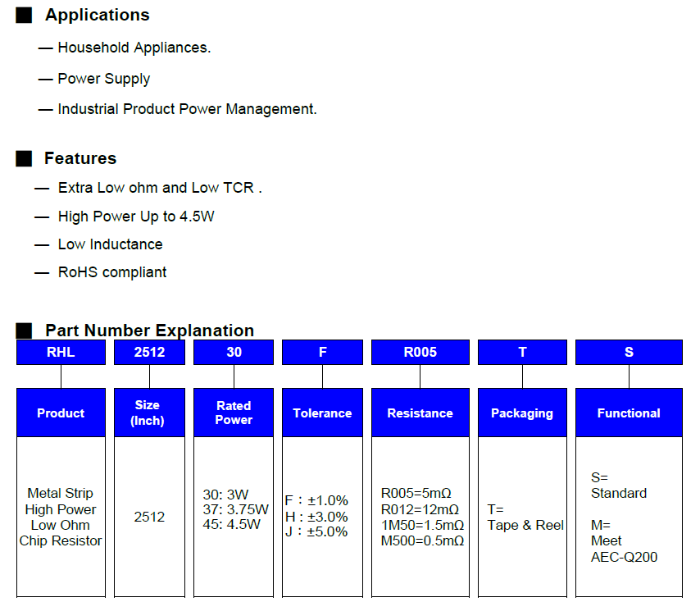Select the blue R005 code box
The height and width of the screenshot is (611, 700).
[420, 352]
